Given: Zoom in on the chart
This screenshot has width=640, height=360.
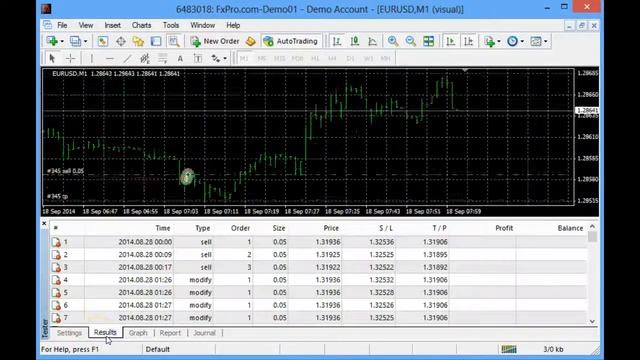Looking at the screenshot, I should 393,41.
